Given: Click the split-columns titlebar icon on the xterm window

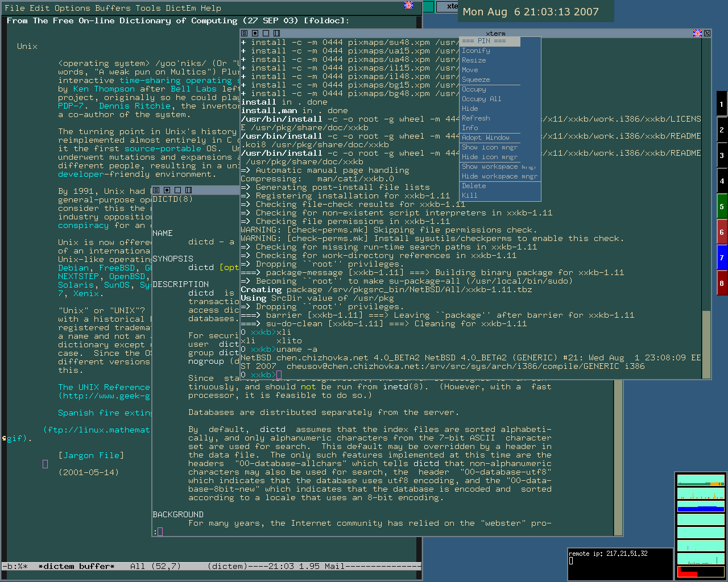Looking at the screenshot, I should (x=276, y=34).
